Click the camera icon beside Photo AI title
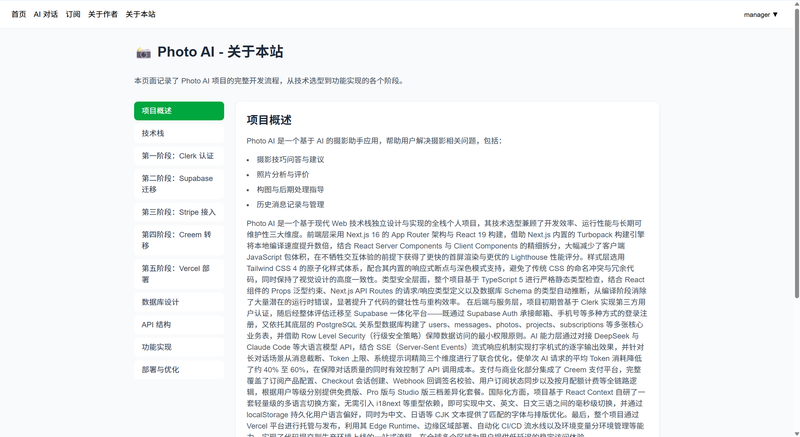Screen dimensions: 800x437 pyautogui.click(x=143, y=53)
